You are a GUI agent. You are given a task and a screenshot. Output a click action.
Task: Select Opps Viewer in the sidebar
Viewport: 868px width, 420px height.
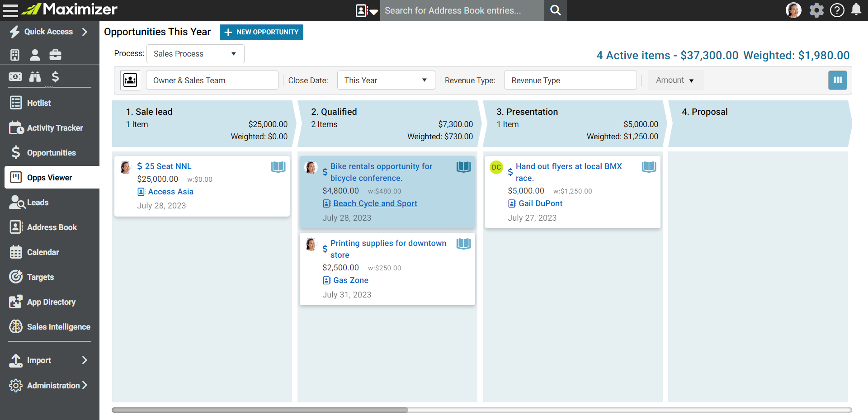52,178
